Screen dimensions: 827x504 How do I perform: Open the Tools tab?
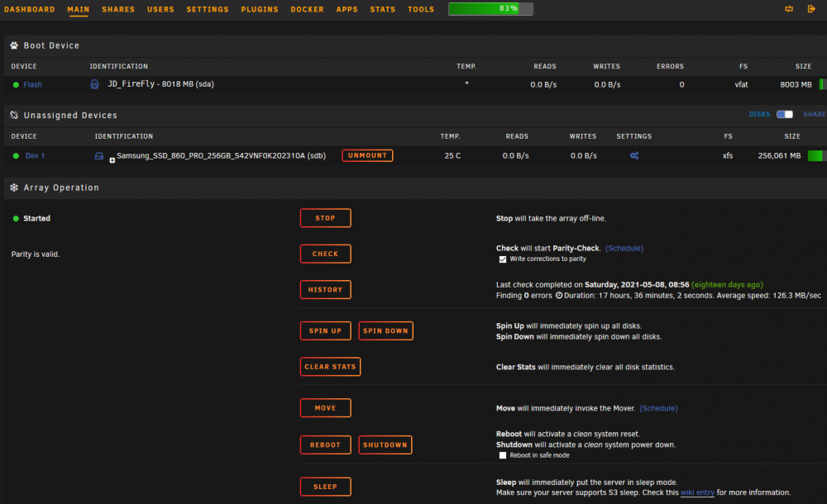[421, 9]
